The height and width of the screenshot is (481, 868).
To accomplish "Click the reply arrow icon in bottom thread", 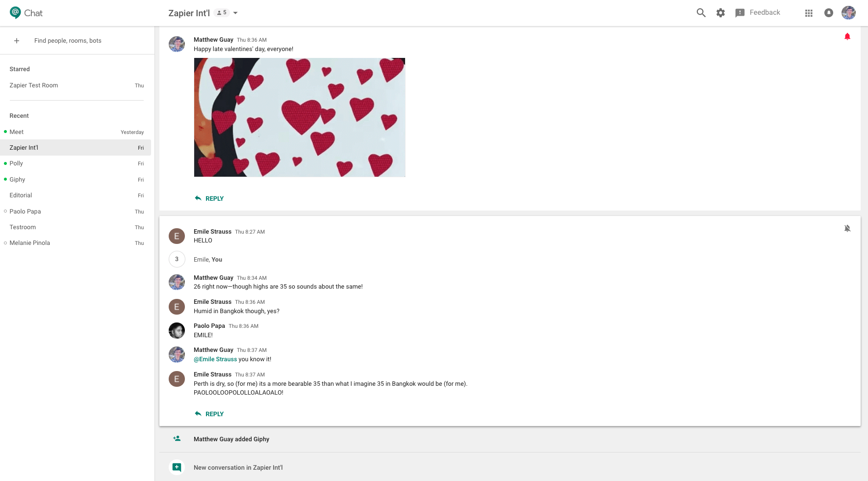I will tap(199, 413).
